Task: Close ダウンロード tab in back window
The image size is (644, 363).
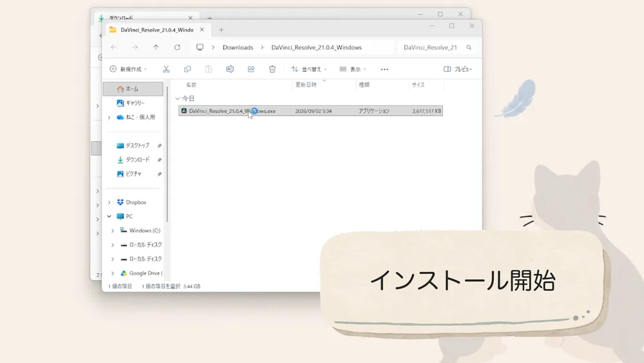Action: [190, 17]
